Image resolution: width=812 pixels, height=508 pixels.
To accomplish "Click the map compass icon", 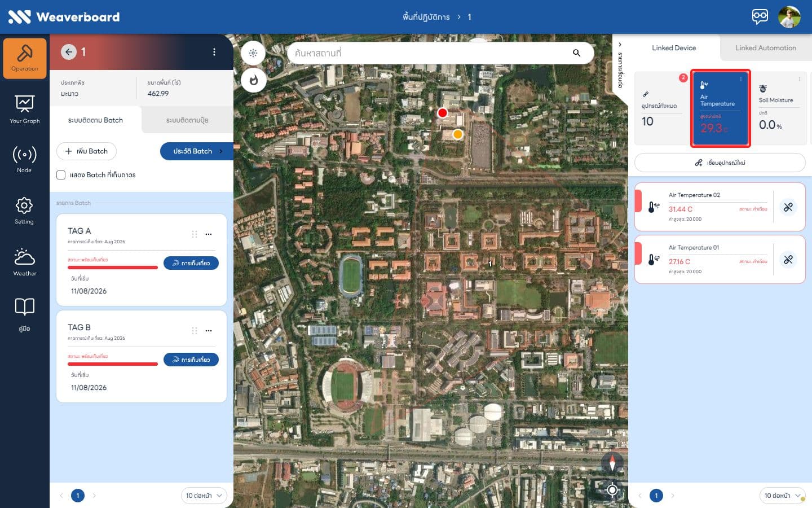I will (x=612, y=463).
